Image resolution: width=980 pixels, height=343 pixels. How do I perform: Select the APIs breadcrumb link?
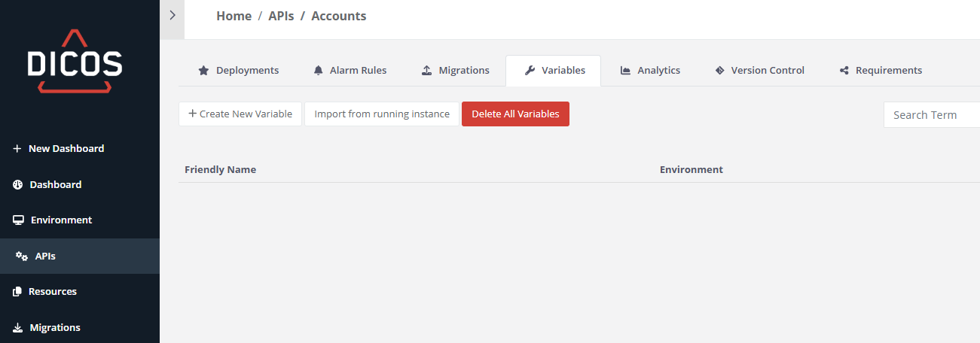pyautogui.click(x=281, y=16)
